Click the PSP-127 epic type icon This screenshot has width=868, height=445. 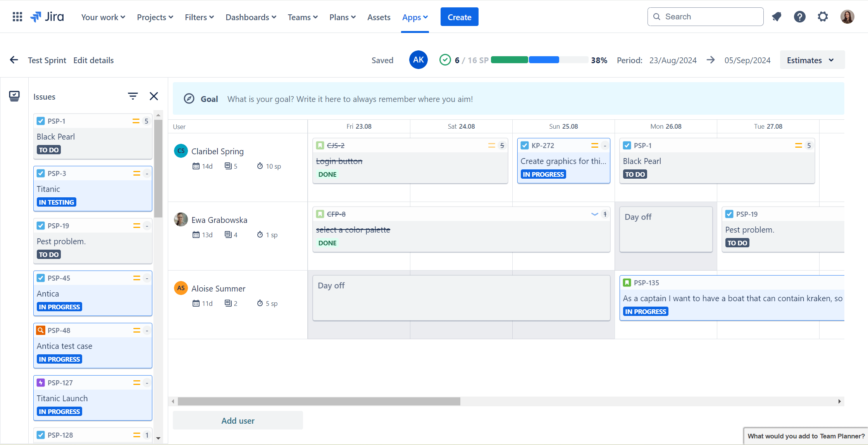41,383
